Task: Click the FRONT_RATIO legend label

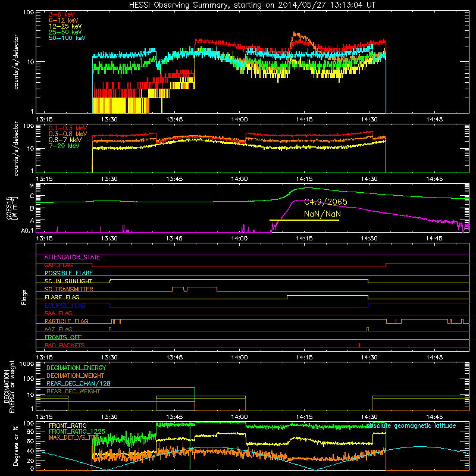Action: 68,425
